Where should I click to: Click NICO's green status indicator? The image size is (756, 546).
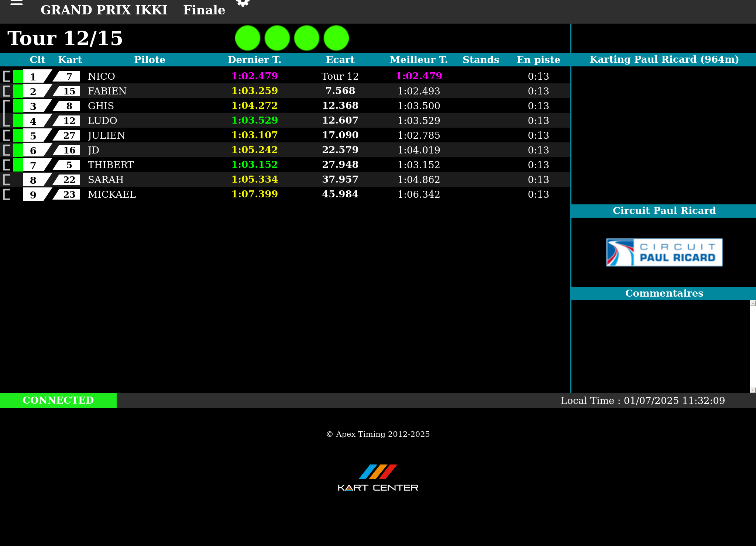pyautogui.click(x=18, y=76)
